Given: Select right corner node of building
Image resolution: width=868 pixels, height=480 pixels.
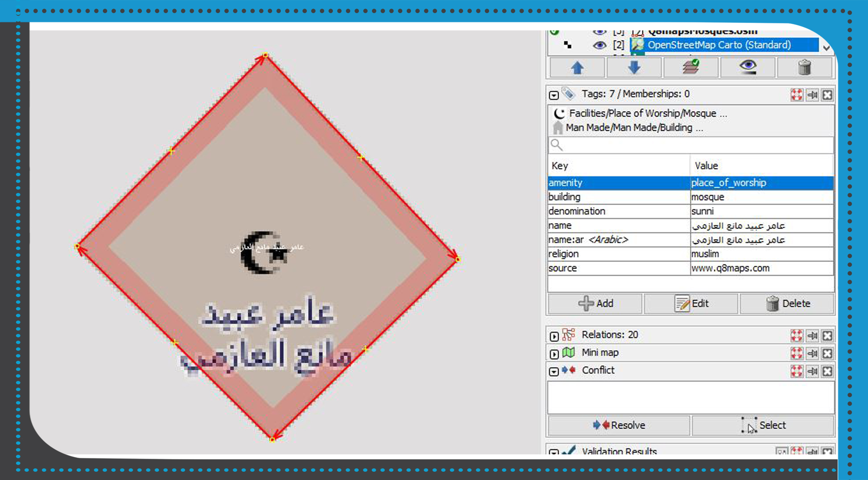Looking at the screenshot, I should pos(457,259).
